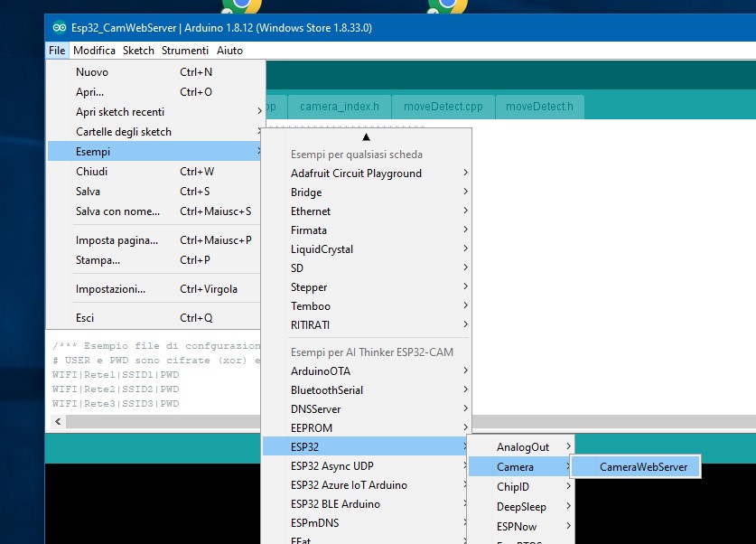Choose Apri... from the File menu
Screen dimensions: 756x544
point(155,92)
